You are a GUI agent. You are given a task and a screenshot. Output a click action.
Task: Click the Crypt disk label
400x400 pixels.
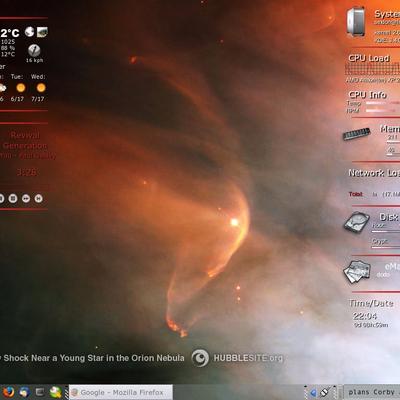pos(380,241)
